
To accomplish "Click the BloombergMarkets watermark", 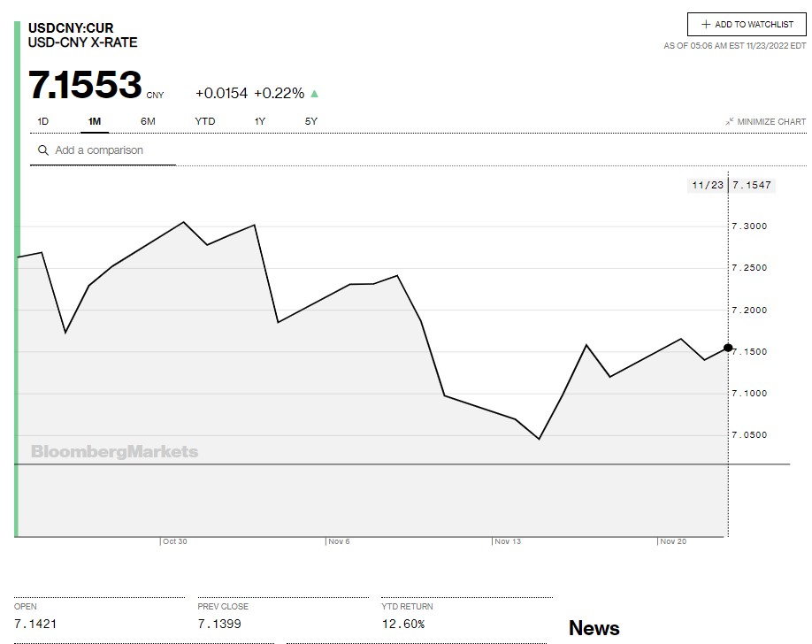I will point(115,452).
